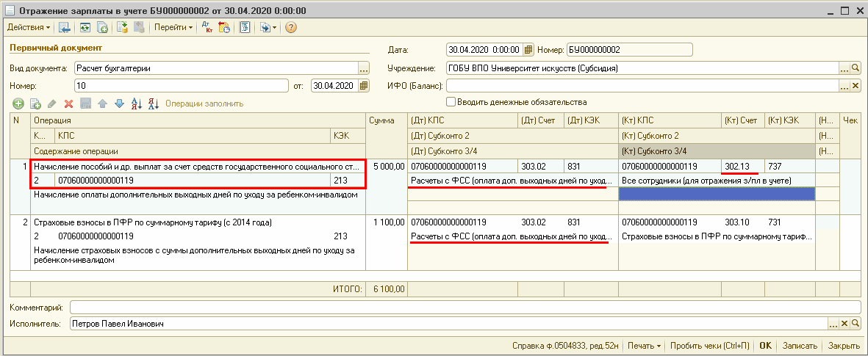Open the Действия dropdown menu
The height and width of the screenshot is (356, 868).
pos(29,27)
